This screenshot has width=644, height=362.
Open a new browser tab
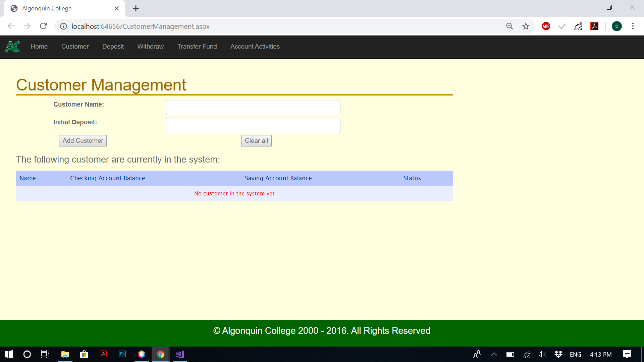(x=136, y=8)
